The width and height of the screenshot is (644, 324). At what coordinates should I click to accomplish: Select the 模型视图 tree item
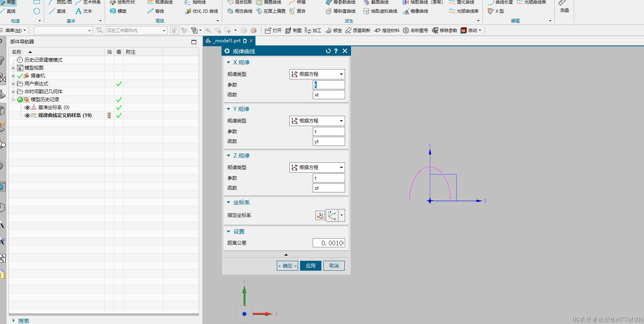pos(34,68)
